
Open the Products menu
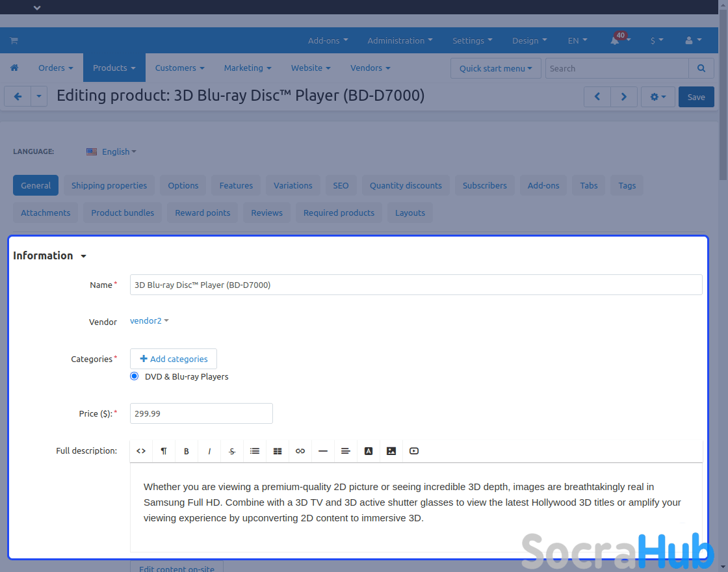[114, 68]
